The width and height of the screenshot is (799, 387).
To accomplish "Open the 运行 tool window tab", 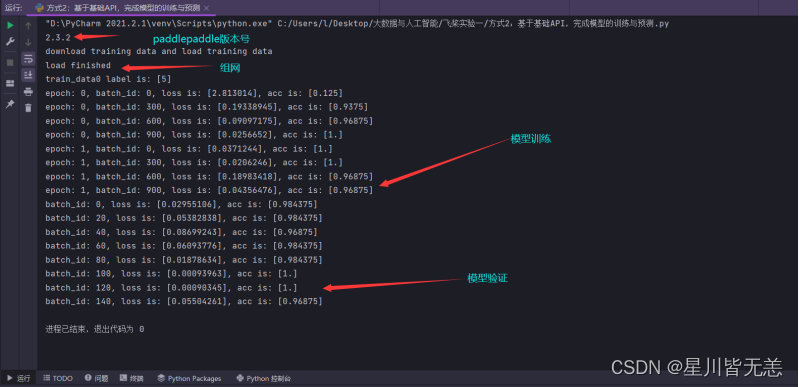I will (18, 378).
